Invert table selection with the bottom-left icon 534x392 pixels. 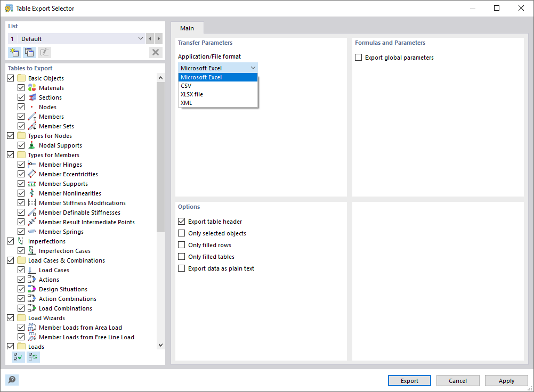coord(33,356)
